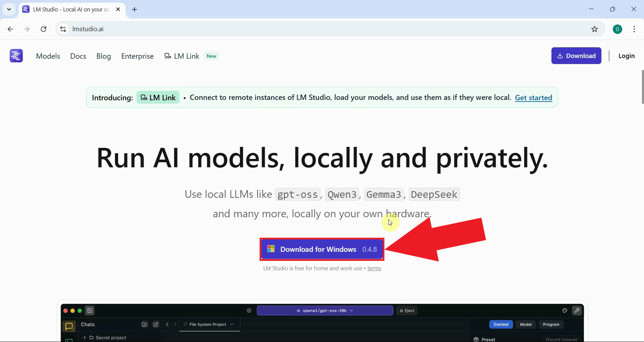Viewport: 644px width, 342px height.
Task: Open the Docs nav item
Action: click(78, 56)
